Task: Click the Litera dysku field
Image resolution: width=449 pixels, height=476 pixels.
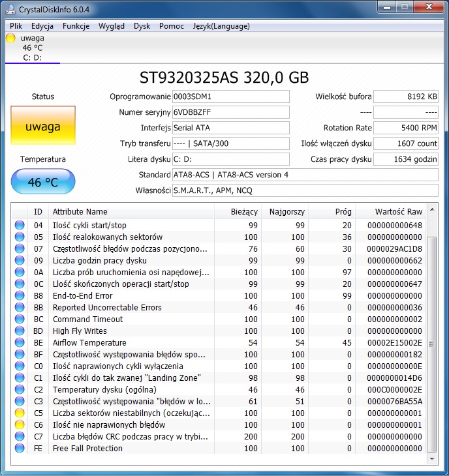Action: (x=231, y=159)
